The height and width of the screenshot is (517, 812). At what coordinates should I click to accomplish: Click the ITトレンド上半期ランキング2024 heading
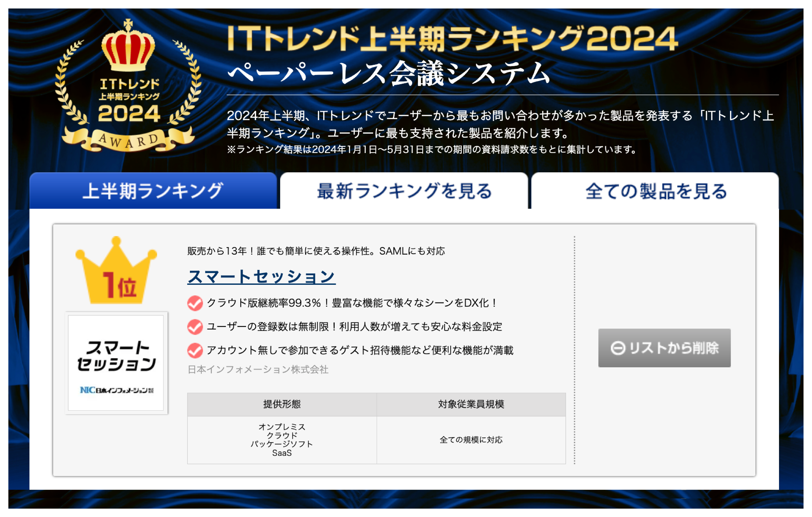(452, 38)
